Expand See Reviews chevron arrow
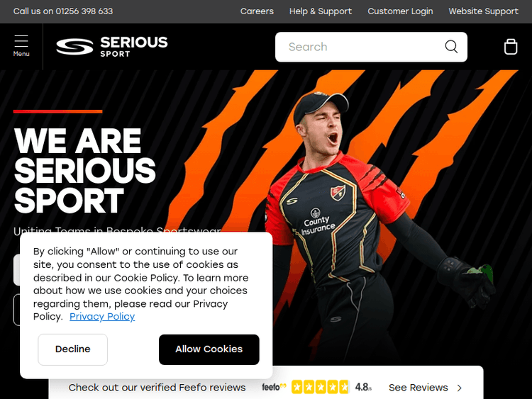 [460, 388]
